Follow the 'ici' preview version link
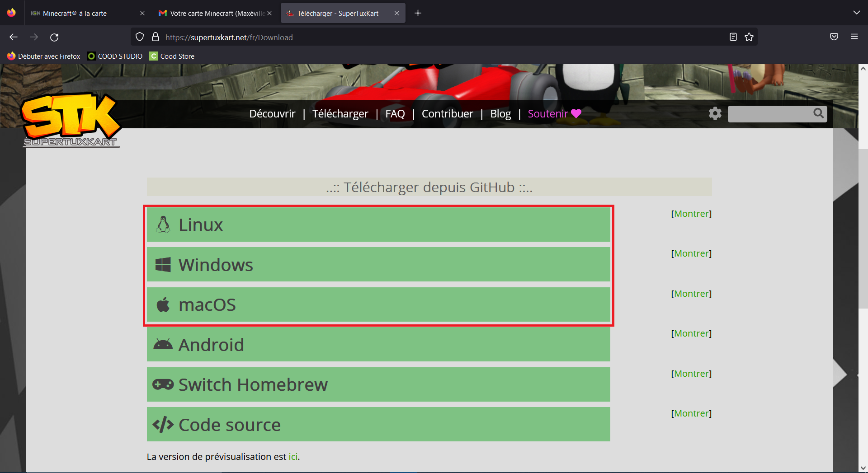This screenshot has width=868, height=473. 293,457
